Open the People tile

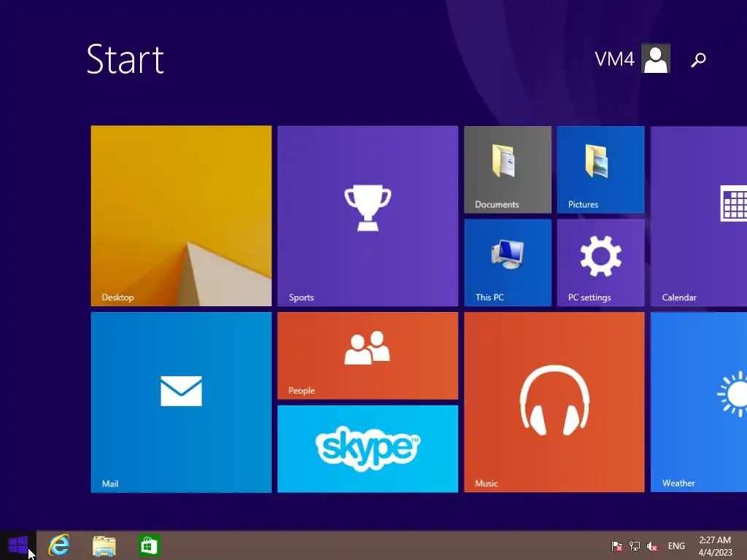pos(368,356)
